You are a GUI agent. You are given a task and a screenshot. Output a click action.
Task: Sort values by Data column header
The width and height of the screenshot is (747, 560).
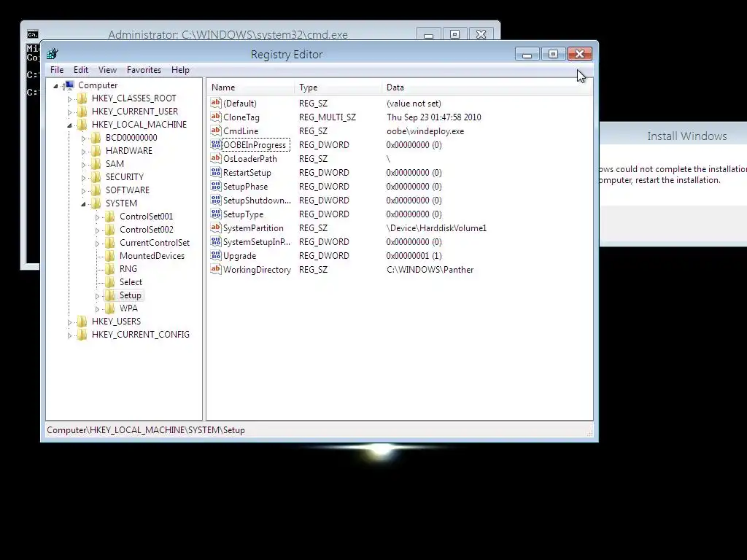(x=487, y=87)
